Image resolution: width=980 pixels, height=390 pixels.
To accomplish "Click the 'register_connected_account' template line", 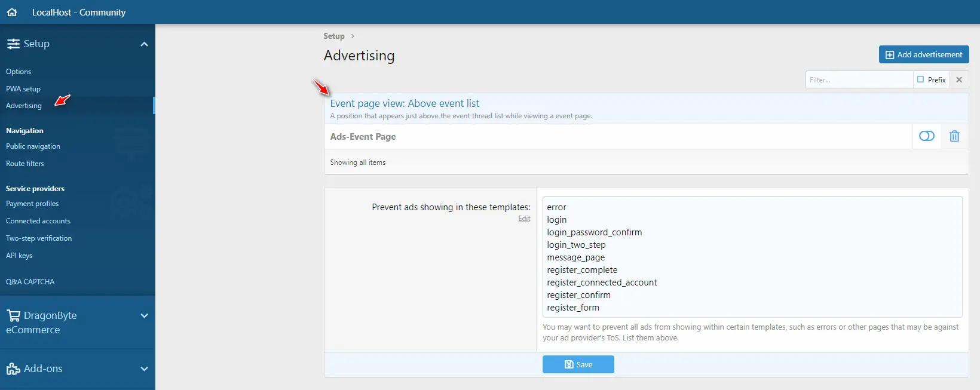I will (x=602, y=282).
